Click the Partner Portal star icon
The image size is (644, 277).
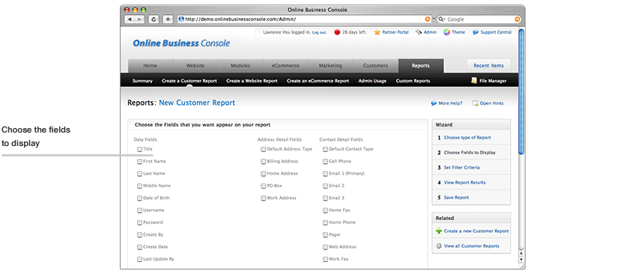pyautogui.click(x=377, y=32)
